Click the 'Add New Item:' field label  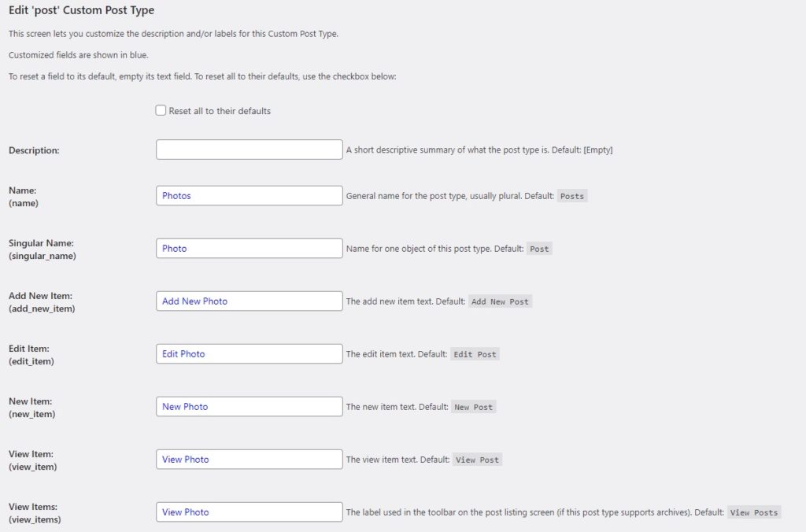tap(41, 296)
